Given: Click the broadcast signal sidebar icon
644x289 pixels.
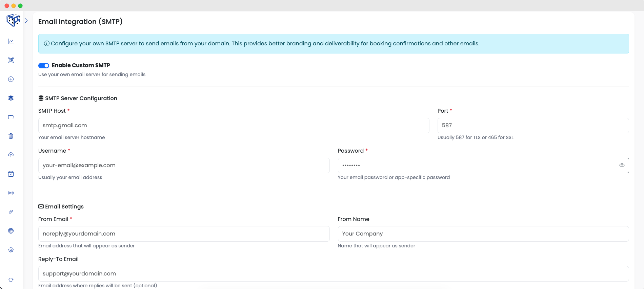Looking at the screenshot, I should (x=11, y=193).
